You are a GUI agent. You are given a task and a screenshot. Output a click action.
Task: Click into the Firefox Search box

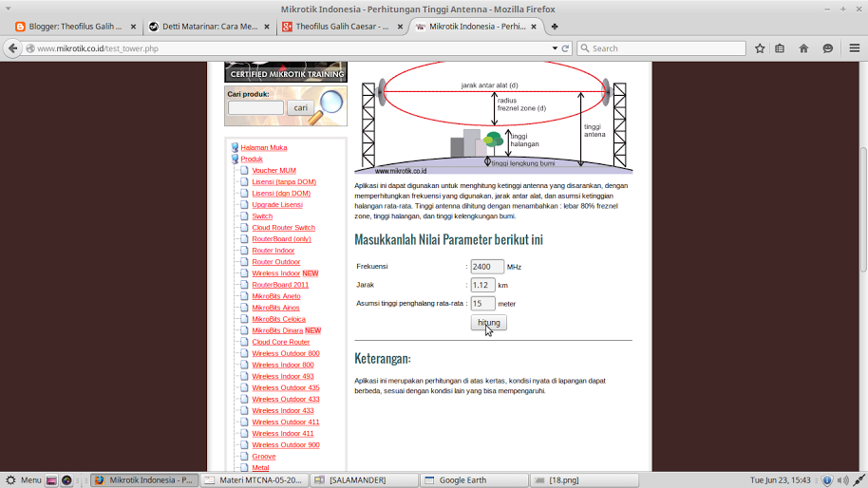662,48
